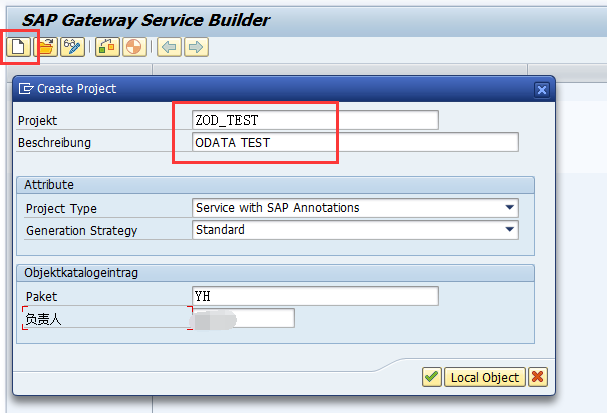Viewport: 607px width, 413px height.
Task: Click the Display/Change glasses-pencil icon
Action: click(x=71, y=47)
